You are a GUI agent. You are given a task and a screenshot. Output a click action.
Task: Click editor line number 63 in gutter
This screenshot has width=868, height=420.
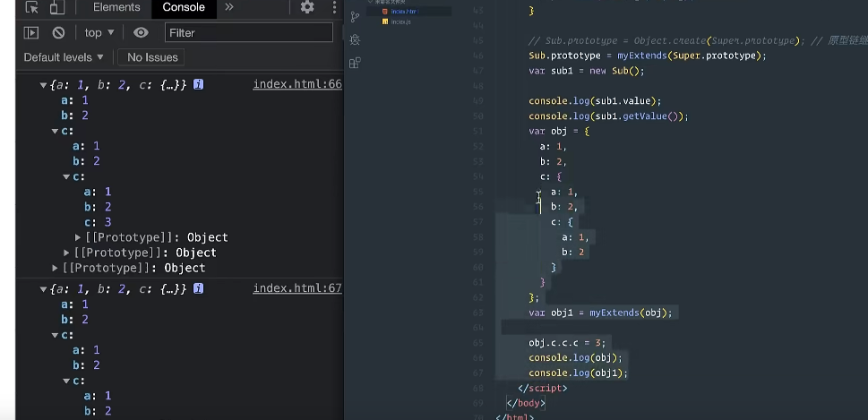(478, 313)
